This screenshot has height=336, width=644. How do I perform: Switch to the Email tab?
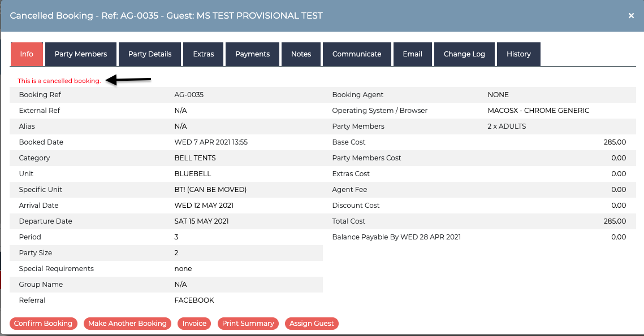[412, 54]
